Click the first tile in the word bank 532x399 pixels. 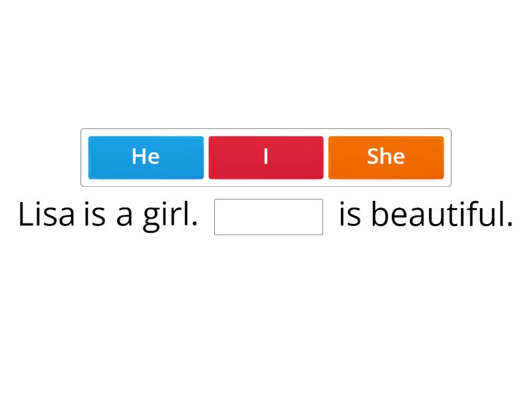pos(146,157)
